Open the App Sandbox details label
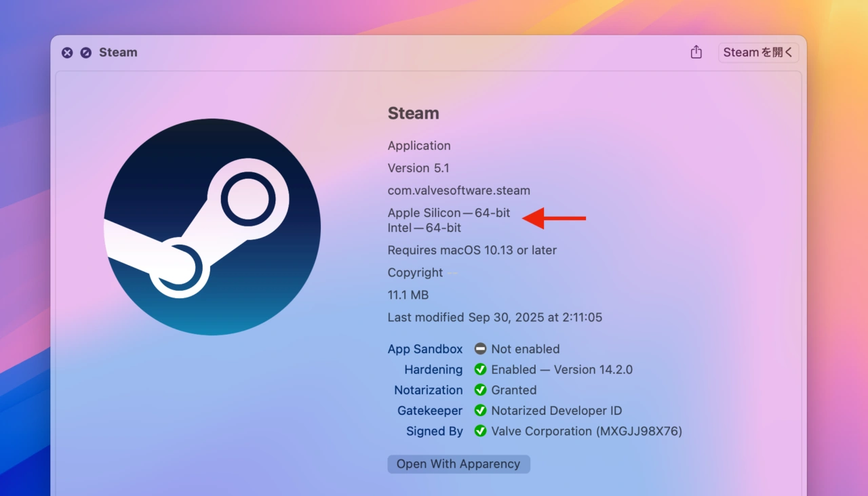 pyautogui.click(x=425, y=348)
